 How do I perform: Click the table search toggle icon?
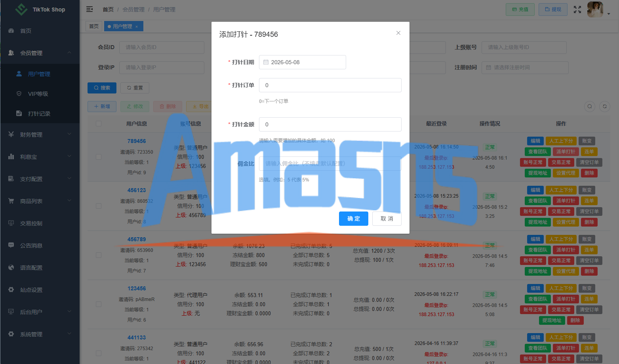[x=590, y=106]
